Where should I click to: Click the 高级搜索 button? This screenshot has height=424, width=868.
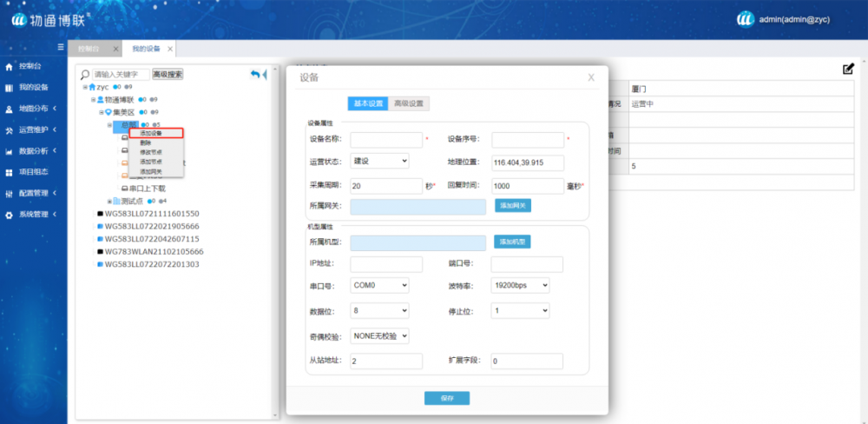click(x=168, y=74)
